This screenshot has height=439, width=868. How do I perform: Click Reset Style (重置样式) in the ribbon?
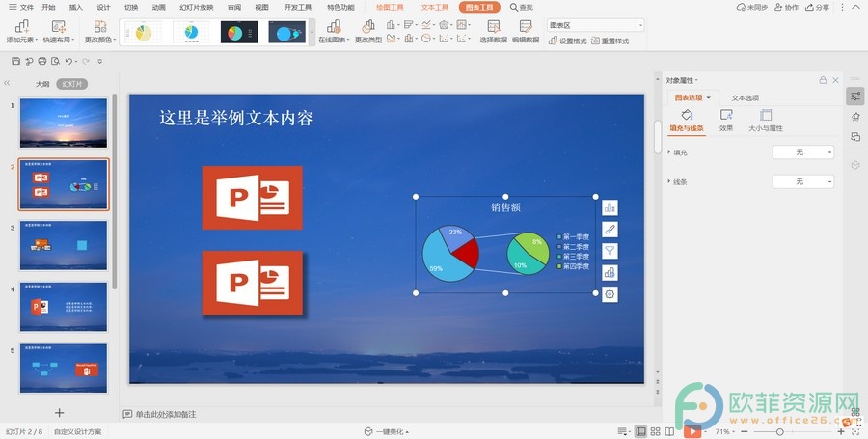pyautogui.click(x=610, y=41)
